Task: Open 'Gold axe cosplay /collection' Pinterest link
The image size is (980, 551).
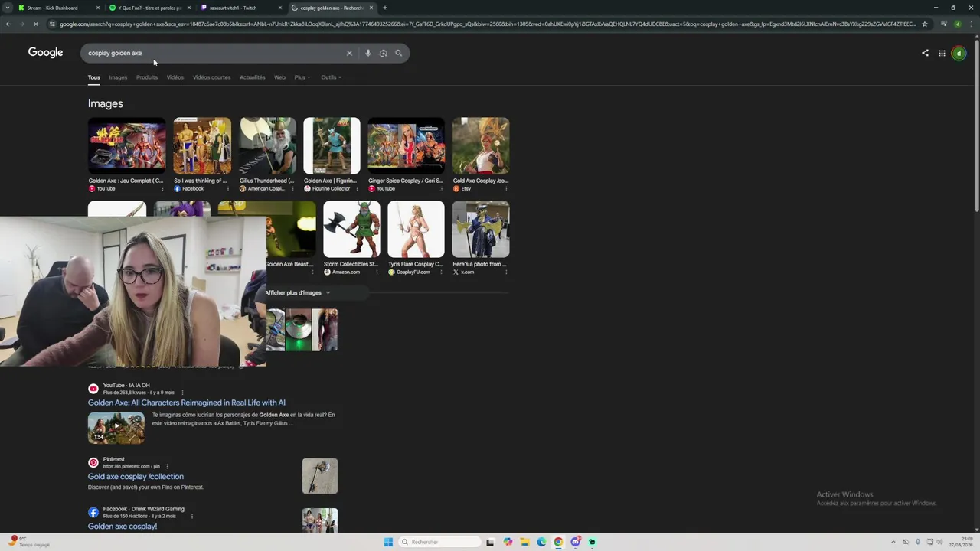Action: (x=136, y=477)
